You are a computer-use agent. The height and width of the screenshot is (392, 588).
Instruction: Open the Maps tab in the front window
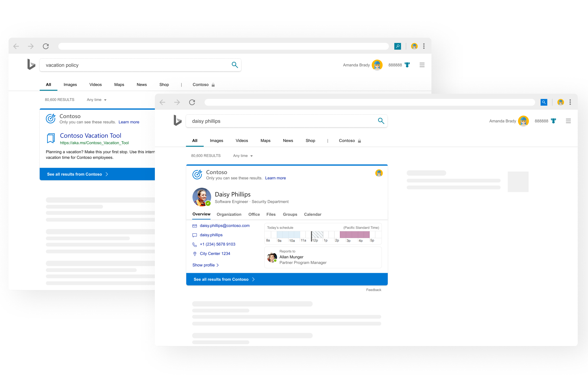coord(265,141)
